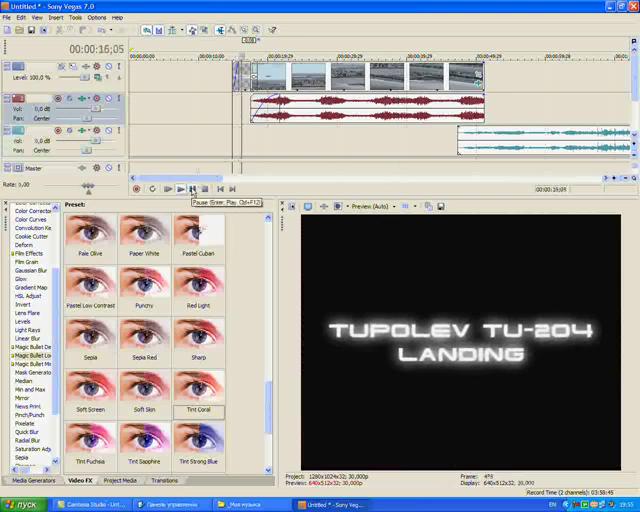Click Play From Start button
Screen dimensions: 640x512
click(x=167, y=189)
